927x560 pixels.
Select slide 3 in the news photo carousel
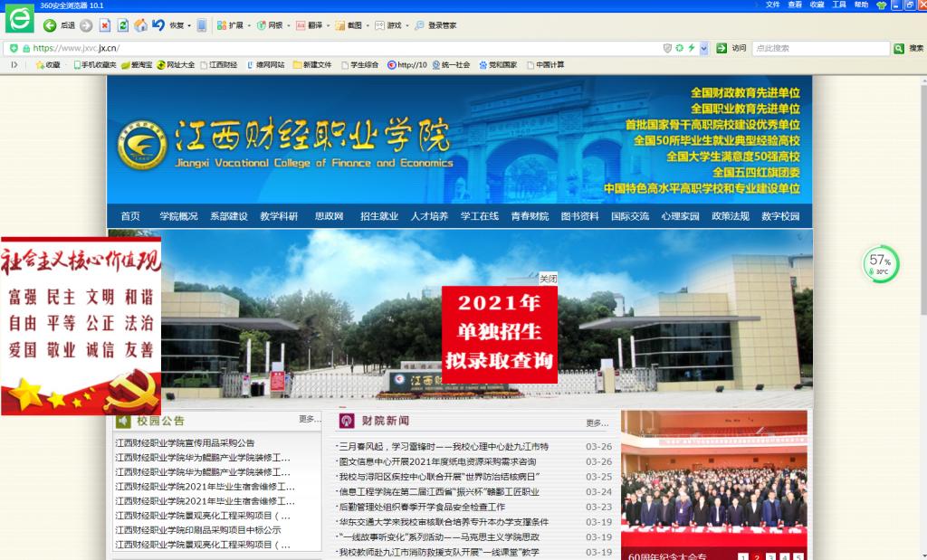771,557
